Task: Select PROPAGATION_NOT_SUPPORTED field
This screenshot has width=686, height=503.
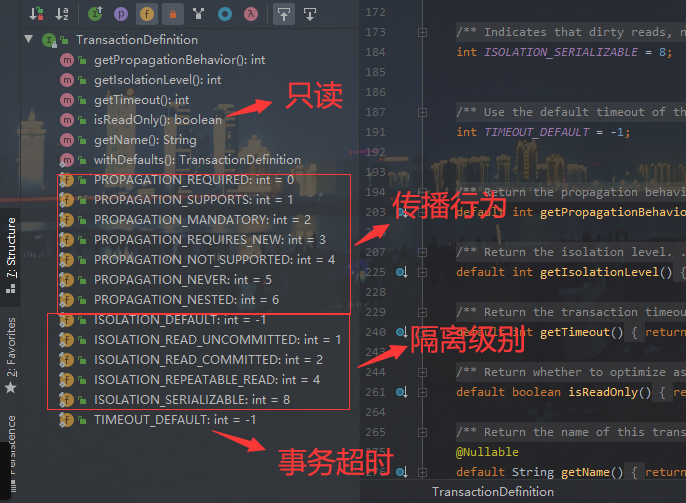Action: click(214, 260)
